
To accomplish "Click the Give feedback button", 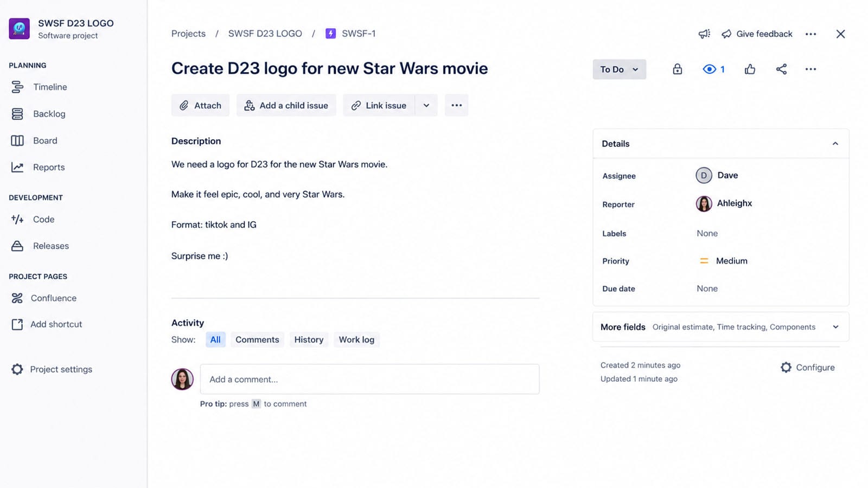I will tap(757, 34).
